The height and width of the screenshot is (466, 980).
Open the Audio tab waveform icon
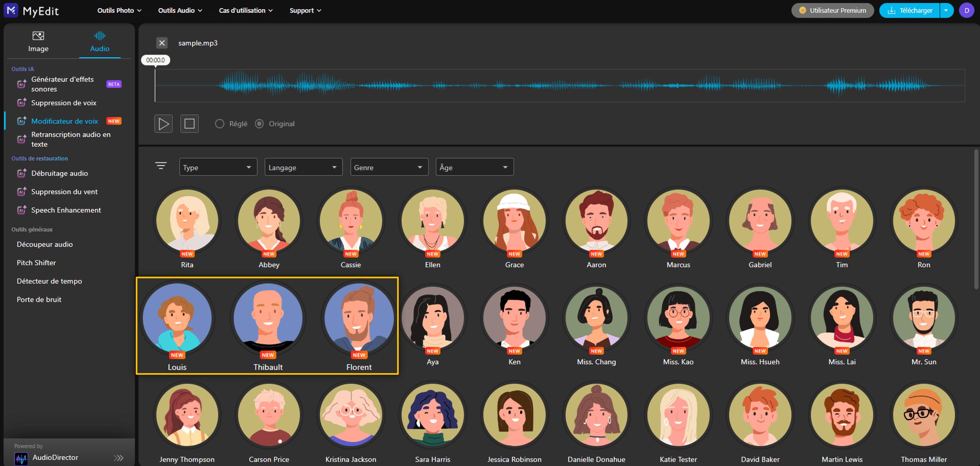(x=100, y=36)
